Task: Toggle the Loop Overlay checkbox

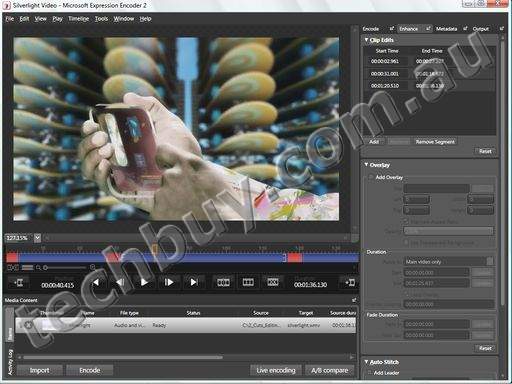Action: [406, 295]
